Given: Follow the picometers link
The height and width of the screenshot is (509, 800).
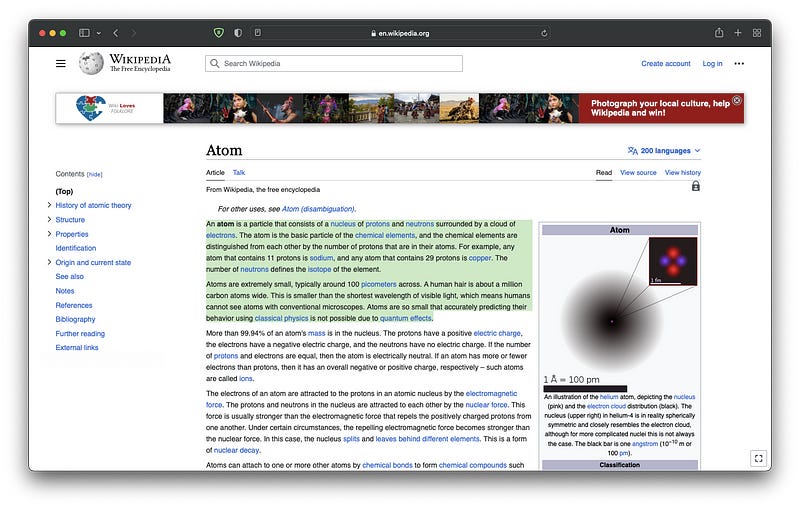Looking at the screenshot, I should point(379,284).
